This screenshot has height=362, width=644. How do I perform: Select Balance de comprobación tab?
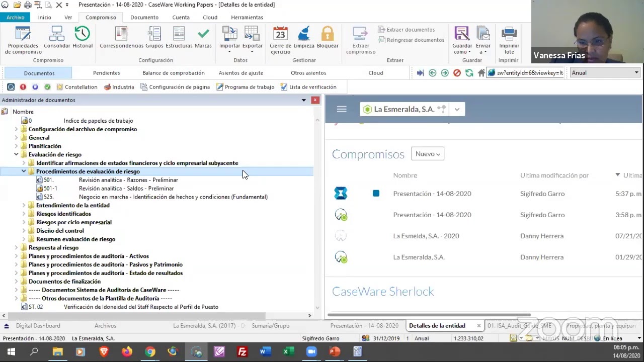click(x=174, y=73)
